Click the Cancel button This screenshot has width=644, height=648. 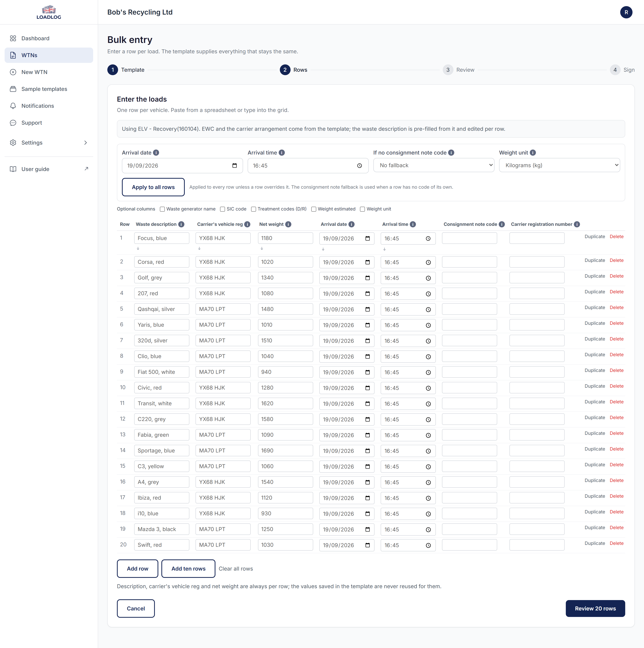point(136,609)
